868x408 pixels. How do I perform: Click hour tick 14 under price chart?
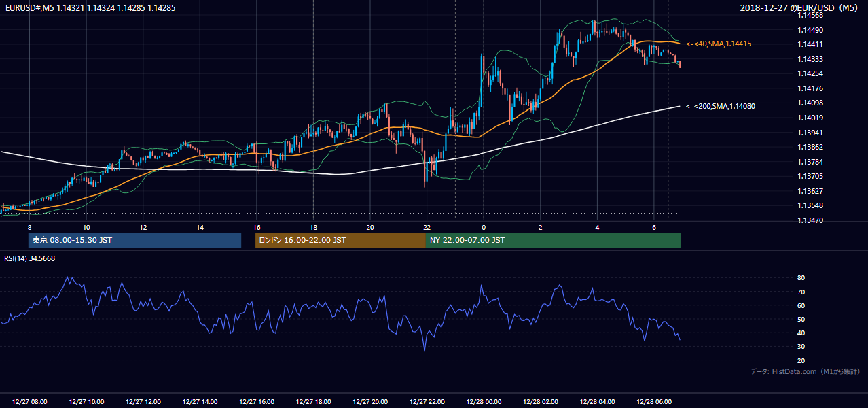pos(200,227)
